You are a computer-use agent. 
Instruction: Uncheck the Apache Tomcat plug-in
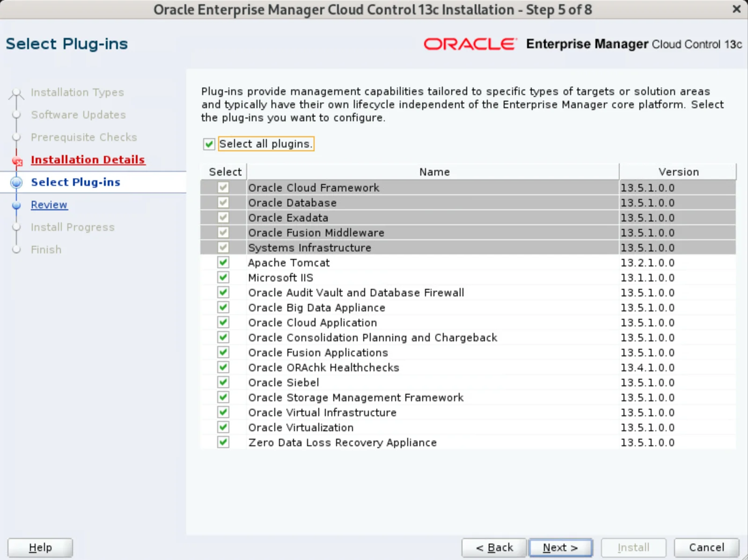point(223,263)
